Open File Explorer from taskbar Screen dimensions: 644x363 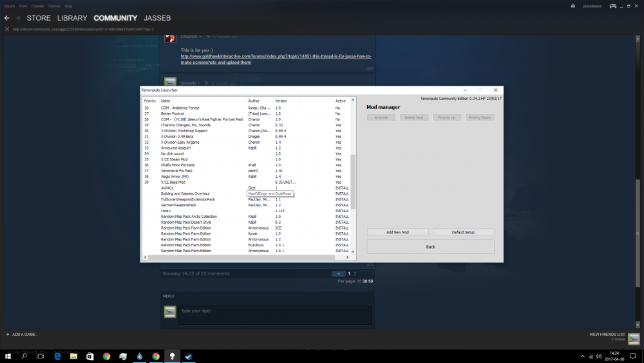point(73,356)
